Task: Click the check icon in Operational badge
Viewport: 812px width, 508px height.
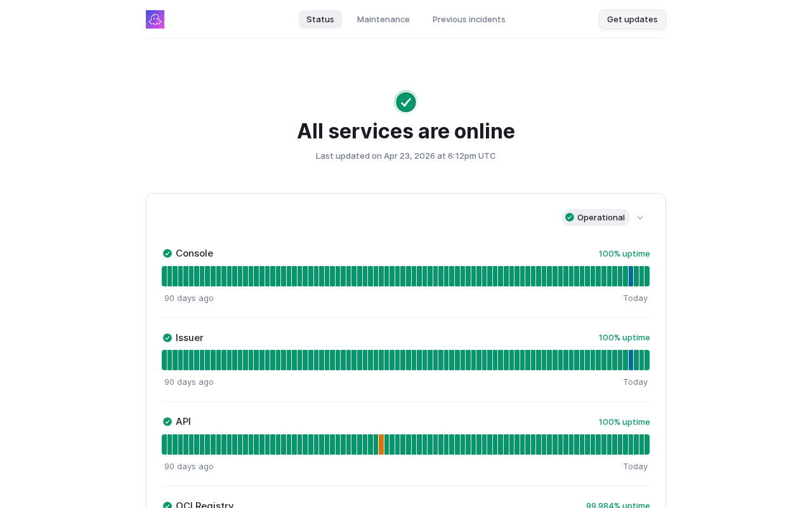Action: (x=570, y=217)
